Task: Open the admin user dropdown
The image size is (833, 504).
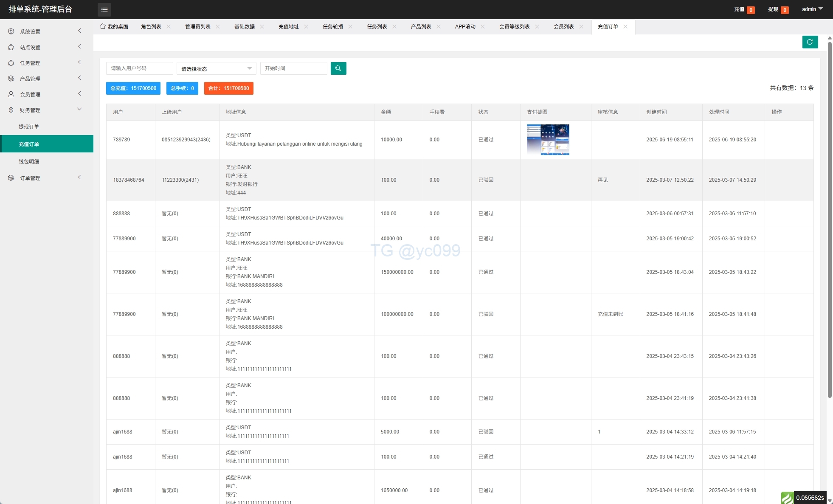Action: (812, 9)
